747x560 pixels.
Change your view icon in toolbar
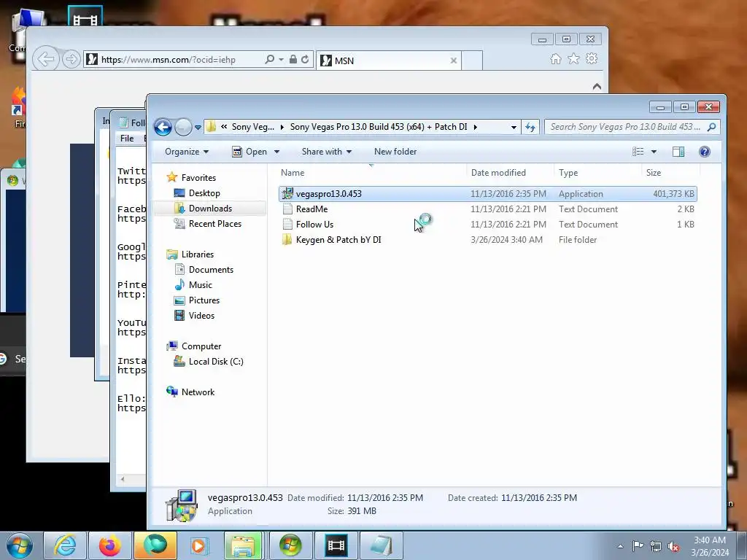pyautogui.click(x=638, y=152)
